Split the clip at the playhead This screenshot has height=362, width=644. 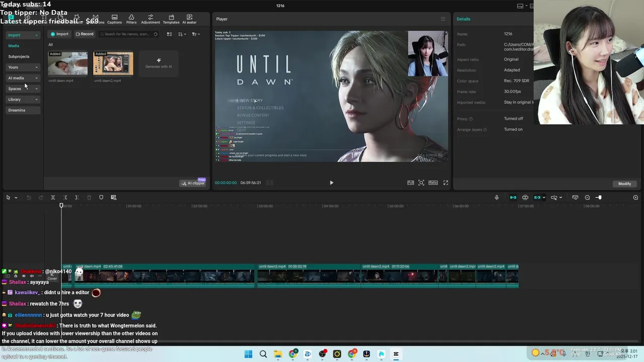click(x=53, y=198)
